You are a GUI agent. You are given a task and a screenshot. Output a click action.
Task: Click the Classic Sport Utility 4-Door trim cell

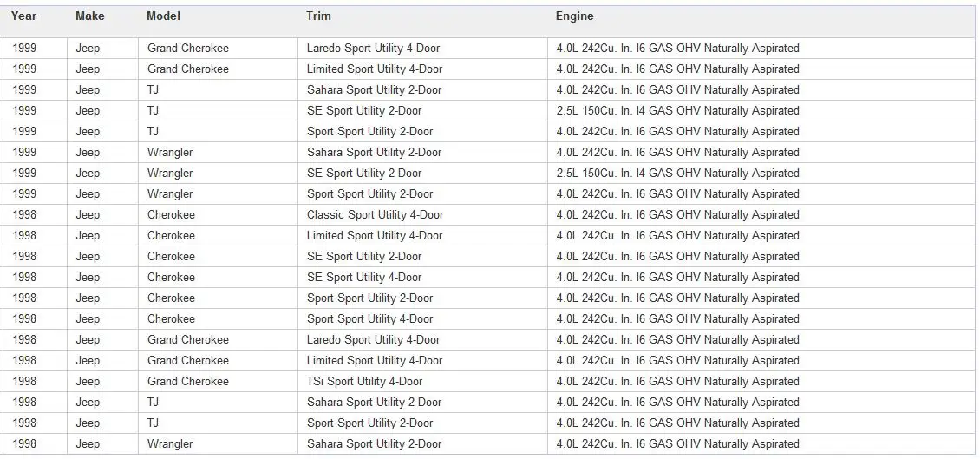375,215
